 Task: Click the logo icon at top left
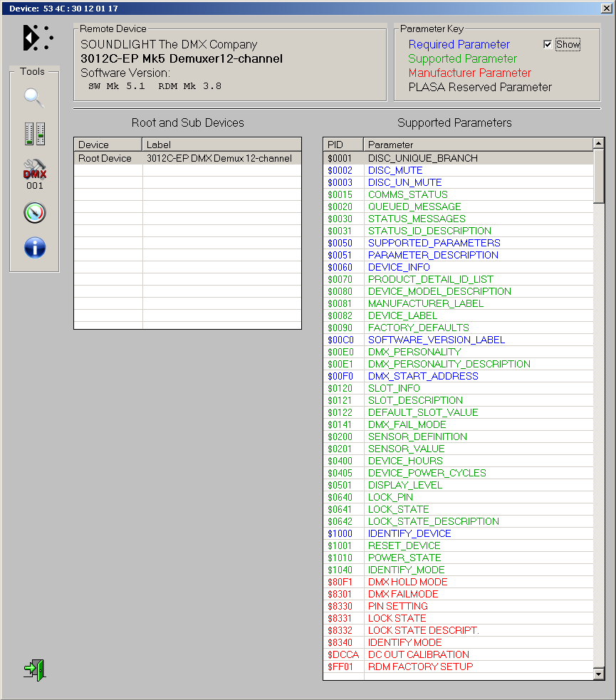tap(38, 38)
